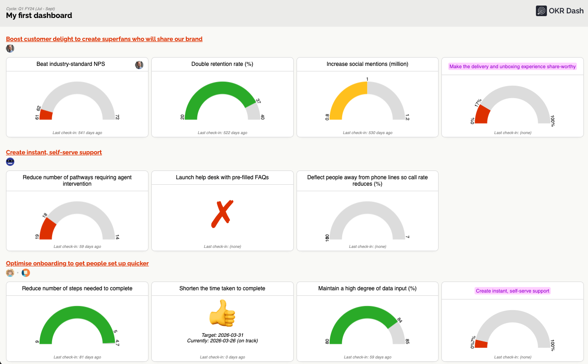Image resolution: width=588 pixels, height=364 pixels.
Task: Click the woman avatar under the onboarding objective
Action: pyautogui.click(x=10, y=272)
